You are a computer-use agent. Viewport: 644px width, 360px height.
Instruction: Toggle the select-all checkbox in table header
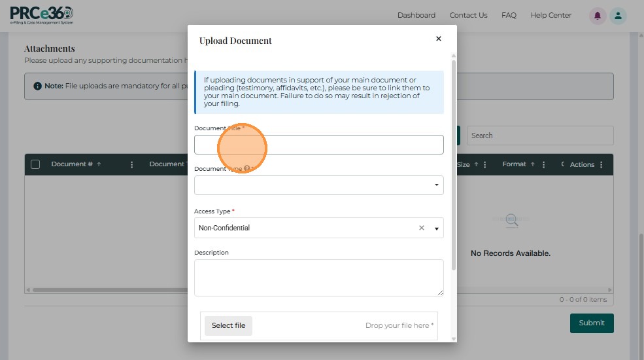35,164
